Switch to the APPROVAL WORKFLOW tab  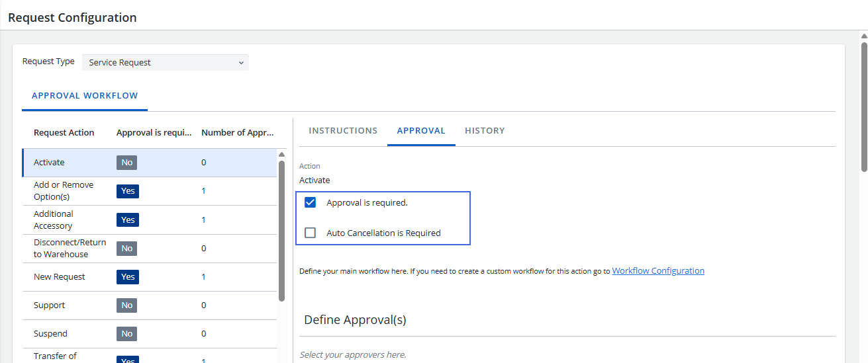pos(85,96)
